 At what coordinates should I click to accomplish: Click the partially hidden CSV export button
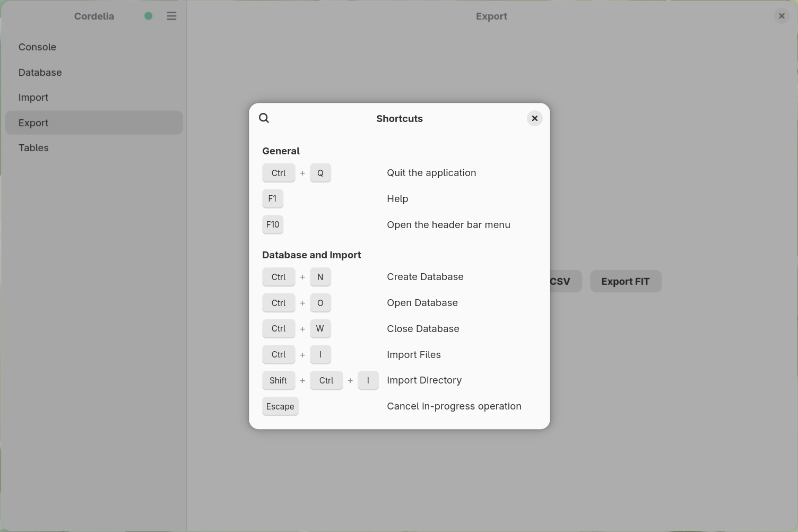(566, 281)
